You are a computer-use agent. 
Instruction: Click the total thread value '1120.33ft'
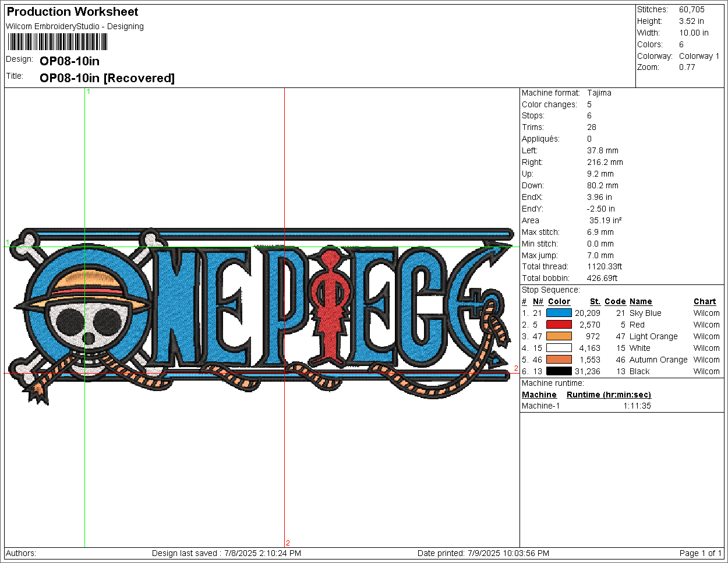pos(605,266)
